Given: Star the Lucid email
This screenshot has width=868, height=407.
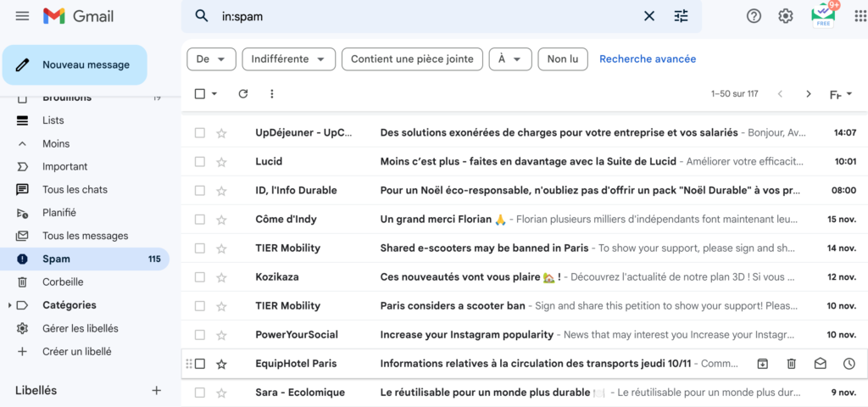Looking at the screenshot, I should pos(221,162).
